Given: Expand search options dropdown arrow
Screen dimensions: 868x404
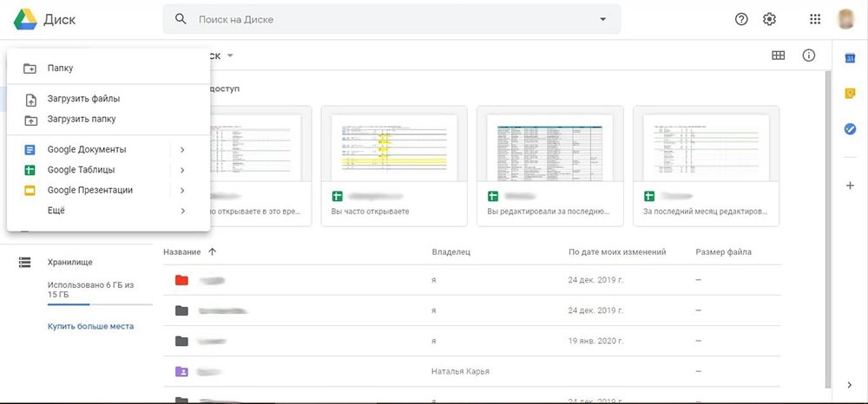Looking at the screenshot, I should pyautogui.click(x=603, y=19).
